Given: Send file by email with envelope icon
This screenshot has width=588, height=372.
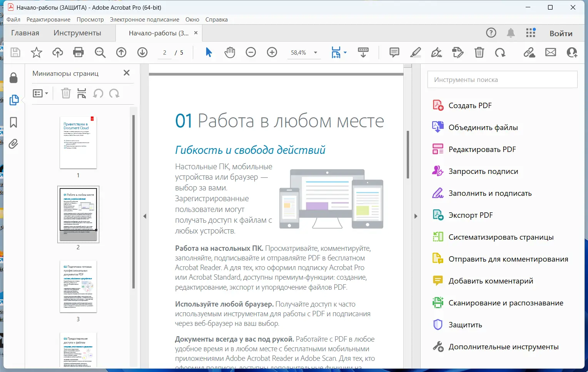Looking at the screenshot, I should point(551,52).
